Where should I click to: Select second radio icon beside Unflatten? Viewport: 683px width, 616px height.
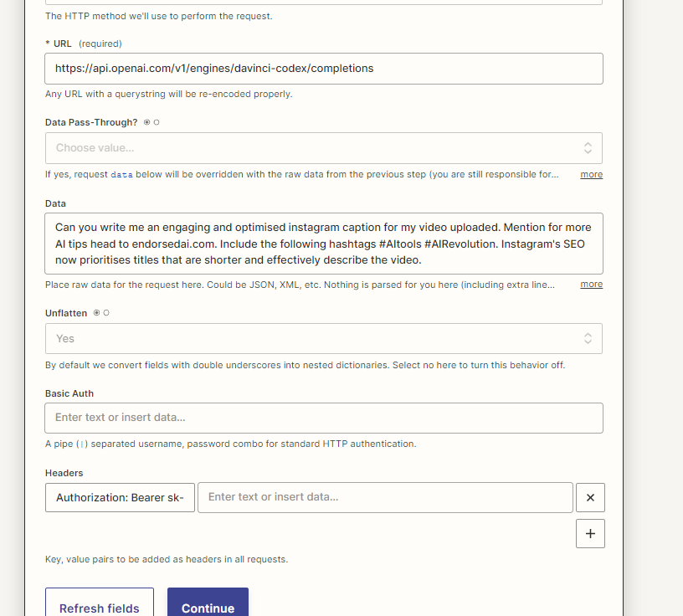click(106, 313)
